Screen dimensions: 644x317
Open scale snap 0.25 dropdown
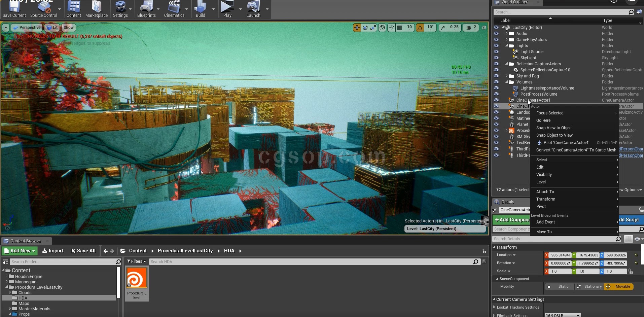(x=454, y=28)
